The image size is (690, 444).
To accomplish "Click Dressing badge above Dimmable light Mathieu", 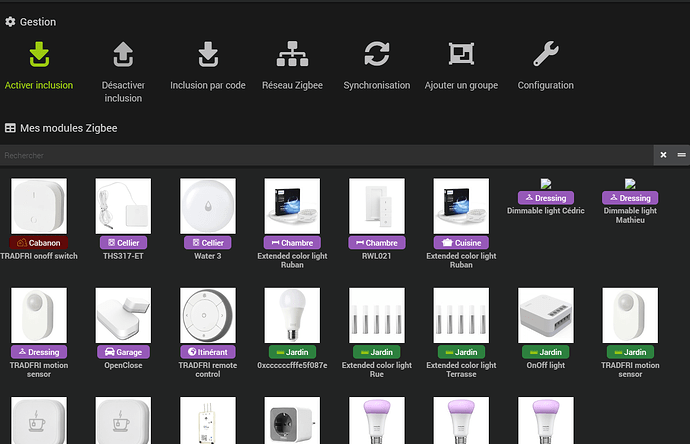I will (x=630, y=198).
